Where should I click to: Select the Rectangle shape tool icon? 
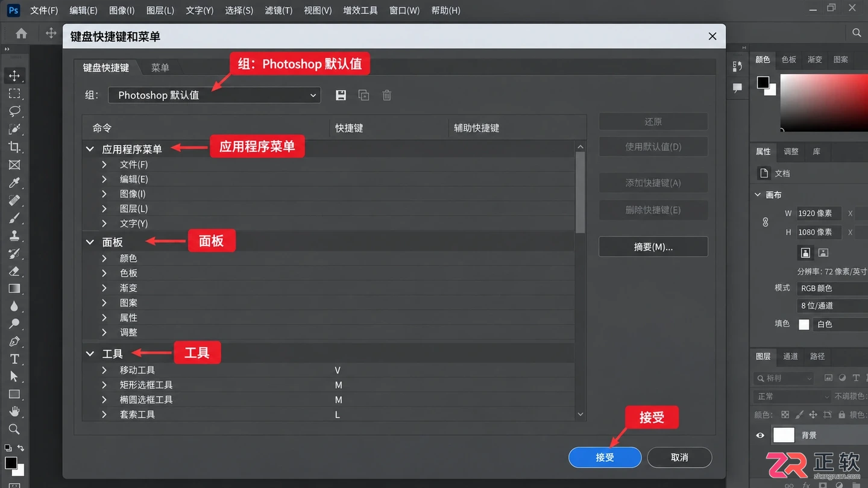(14, 395)
